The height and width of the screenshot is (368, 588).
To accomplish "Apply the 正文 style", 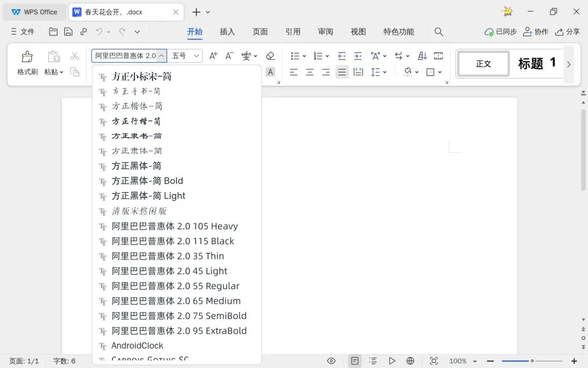I will (483, 64).
